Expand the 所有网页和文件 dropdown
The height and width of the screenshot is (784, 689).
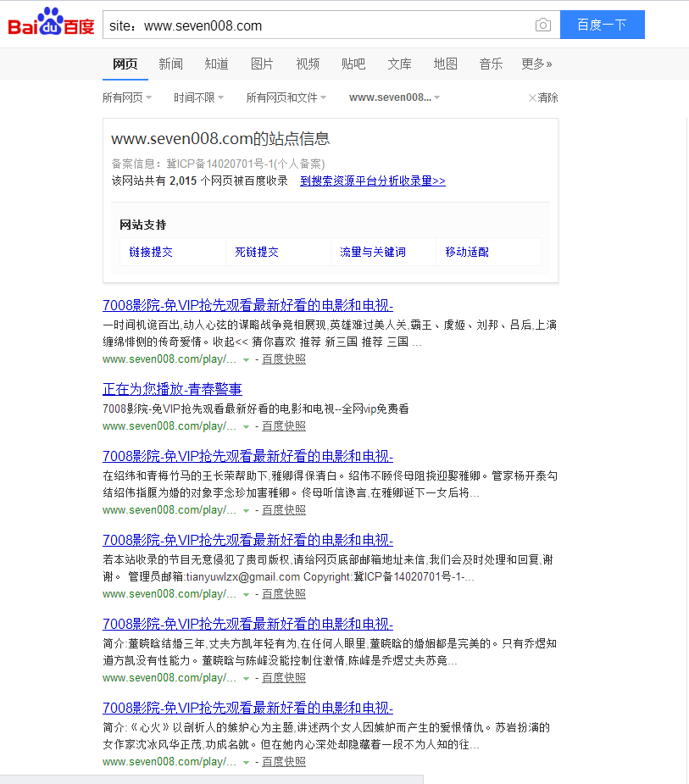286,97
